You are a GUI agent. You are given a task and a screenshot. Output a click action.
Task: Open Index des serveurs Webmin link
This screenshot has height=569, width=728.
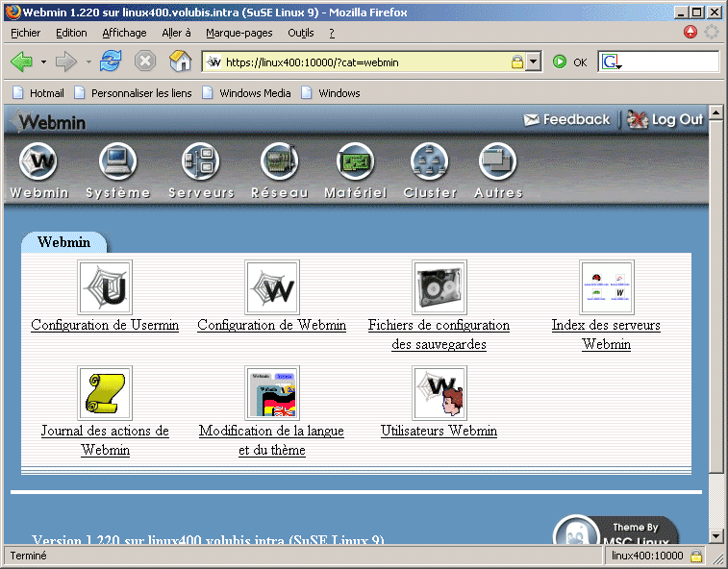coord(607,334)
